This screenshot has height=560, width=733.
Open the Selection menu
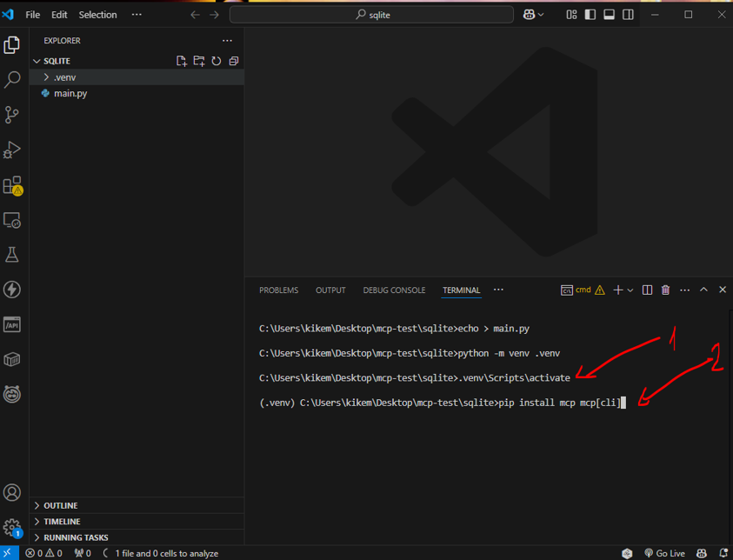pos(97,15)
